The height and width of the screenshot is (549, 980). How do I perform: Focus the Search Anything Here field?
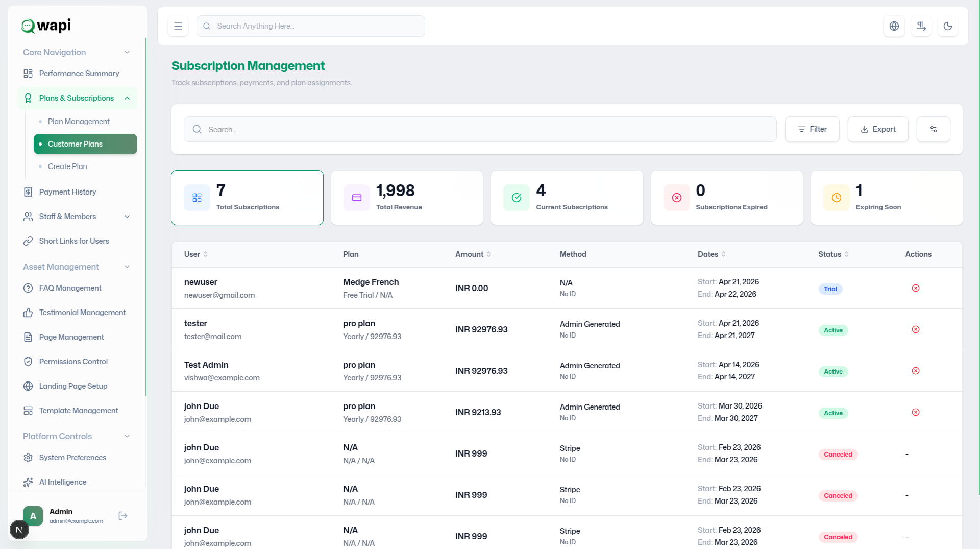point(310,26)
